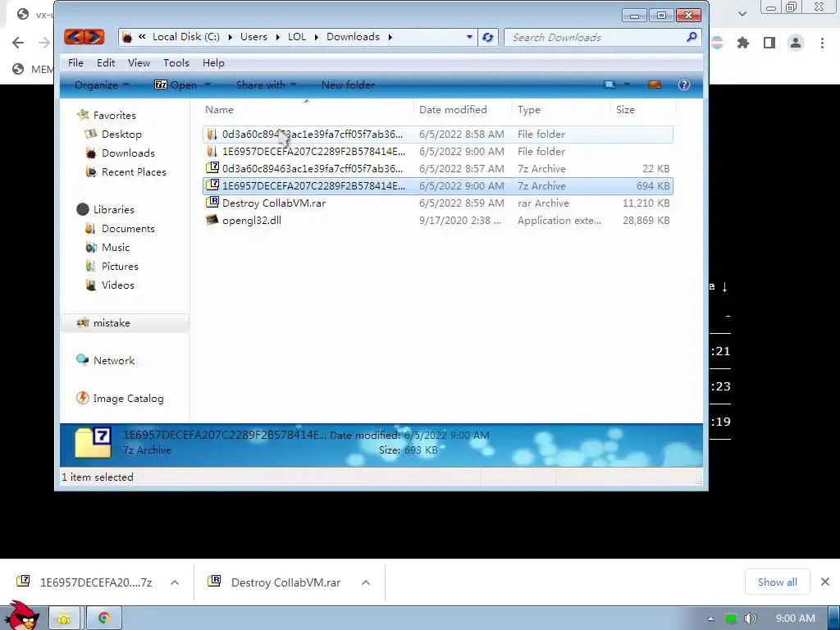The height and width of the screenshot is (630, 840).
Task: Click the Explorer folder icon on taskbar
Action: [64, 619]
